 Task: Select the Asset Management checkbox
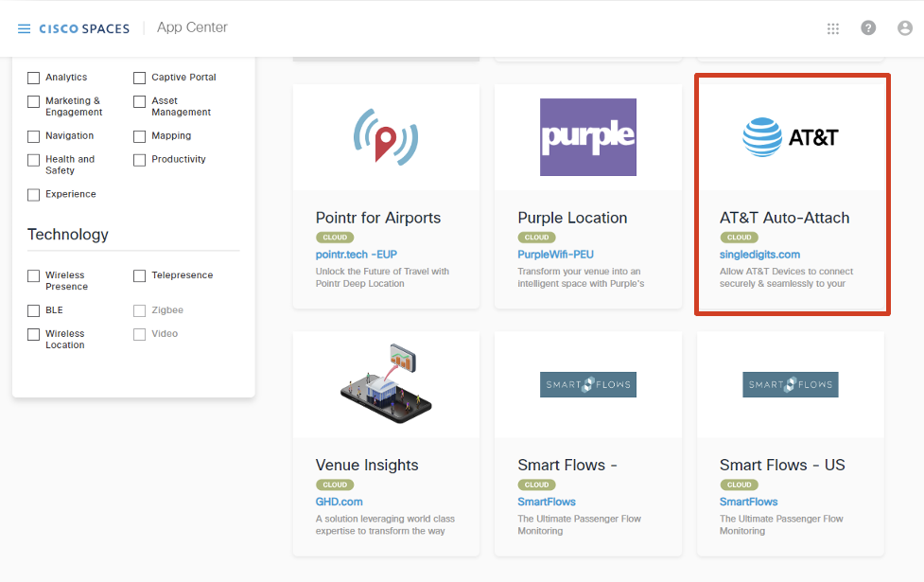point(140,101)
